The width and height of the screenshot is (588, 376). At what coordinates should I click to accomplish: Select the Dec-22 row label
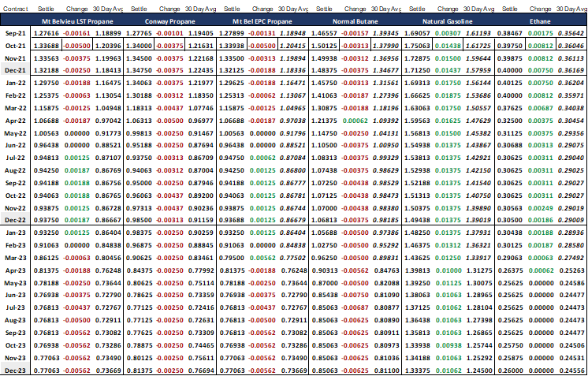pos(16,220)
